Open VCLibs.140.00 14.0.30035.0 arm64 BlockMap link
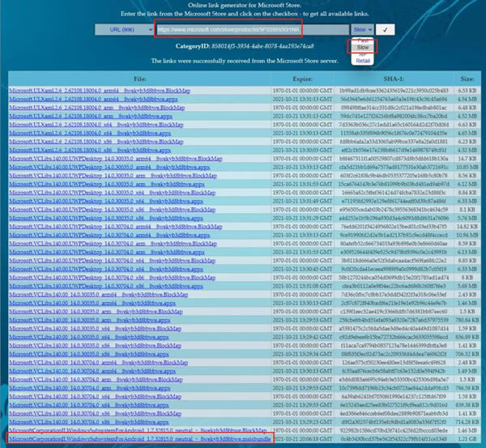The image size is (486, 448). tap(99, 295)
